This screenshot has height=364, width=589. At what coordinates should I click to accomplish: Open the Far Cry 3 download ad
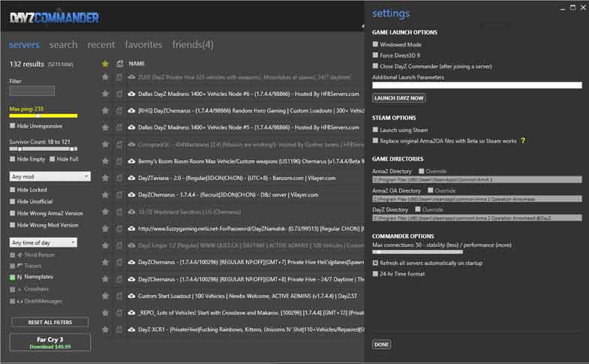point(50,342)
